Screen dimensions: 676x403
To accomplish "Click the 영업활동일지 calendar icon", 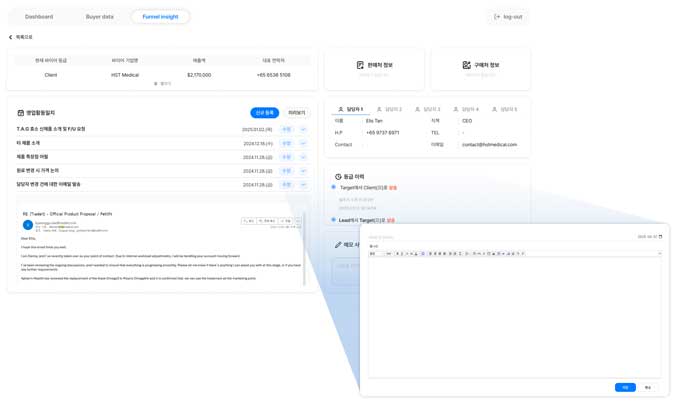I will [x=20, y=113].
